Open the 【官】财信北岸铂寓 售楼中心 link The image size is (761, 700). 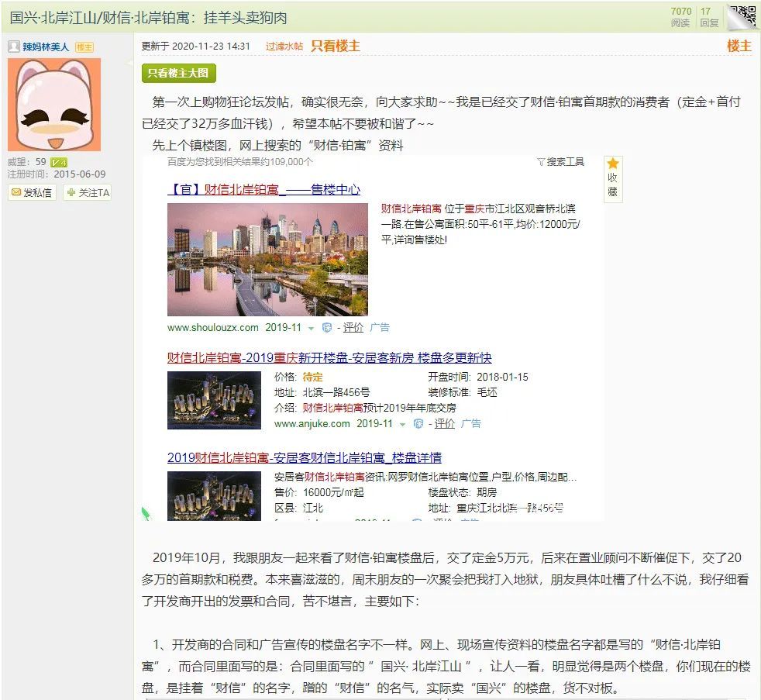(264, 189)
